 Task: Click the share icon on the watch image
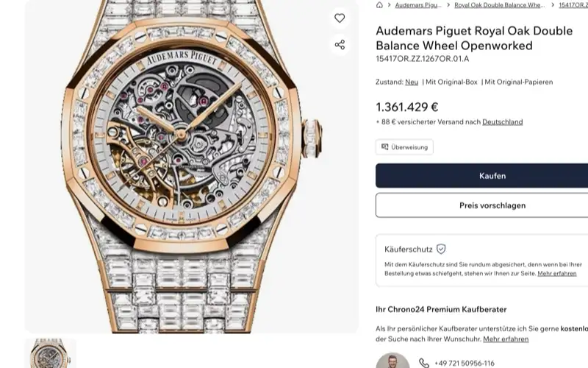(x=340, y=45)
